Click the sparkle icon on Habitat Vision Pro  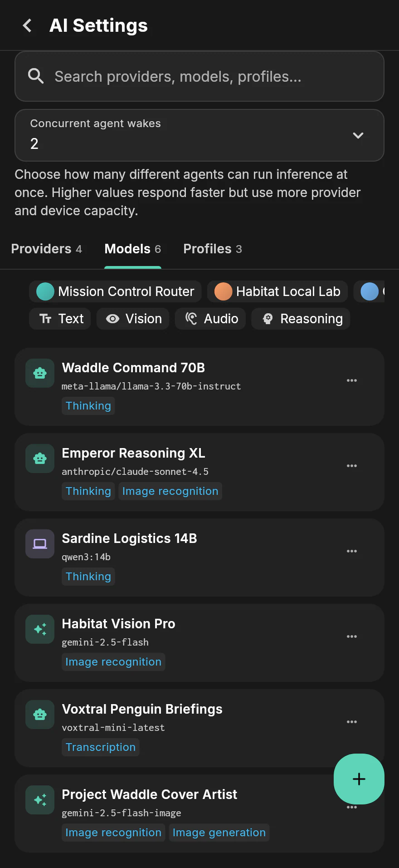tap(40, 629)
